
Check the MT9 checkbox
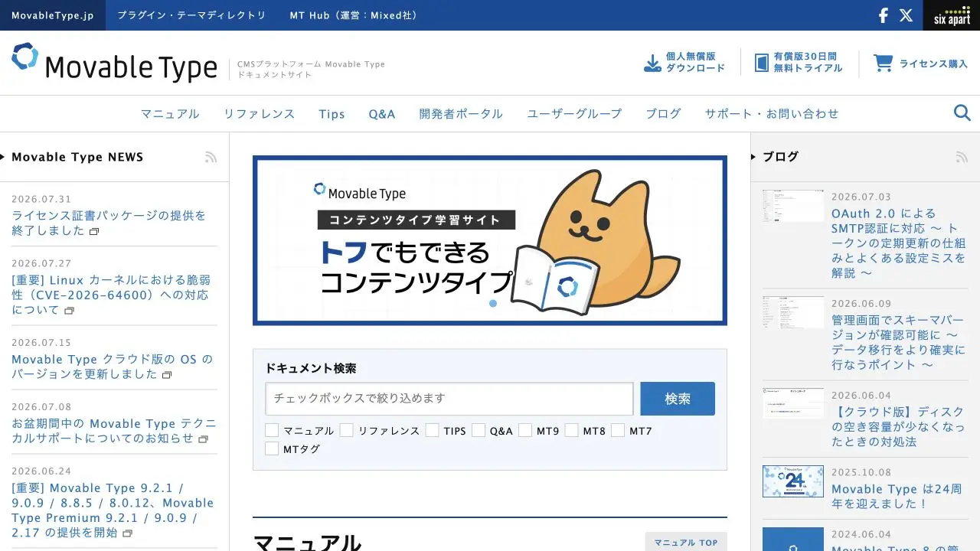tap(525, 430)
